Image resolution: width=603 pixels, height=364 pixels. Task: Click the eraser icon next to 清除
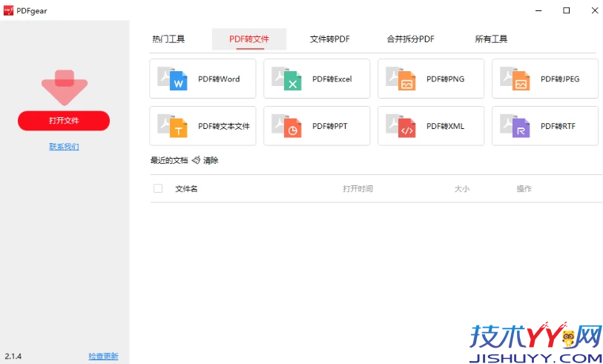click(196, 160)
